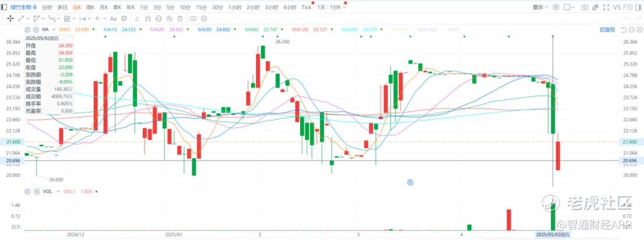Open VS stock comparison
Screen dimensions: 644x240
[617, 8]
